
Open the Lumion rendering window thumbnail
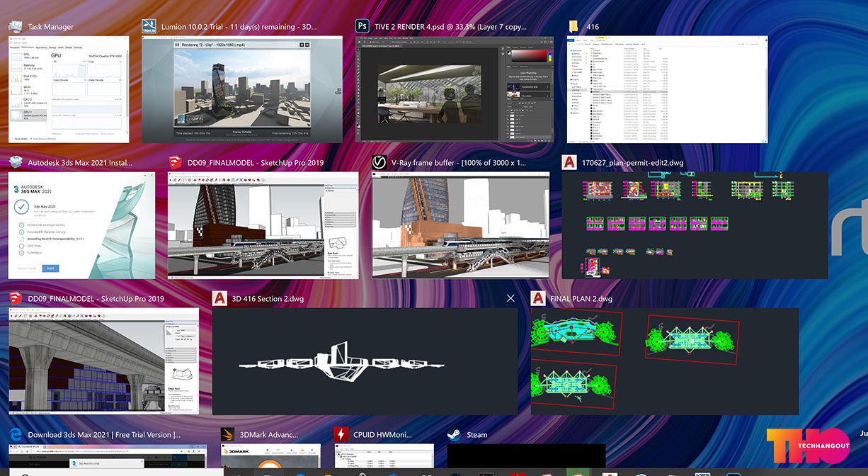coord(241,89)
